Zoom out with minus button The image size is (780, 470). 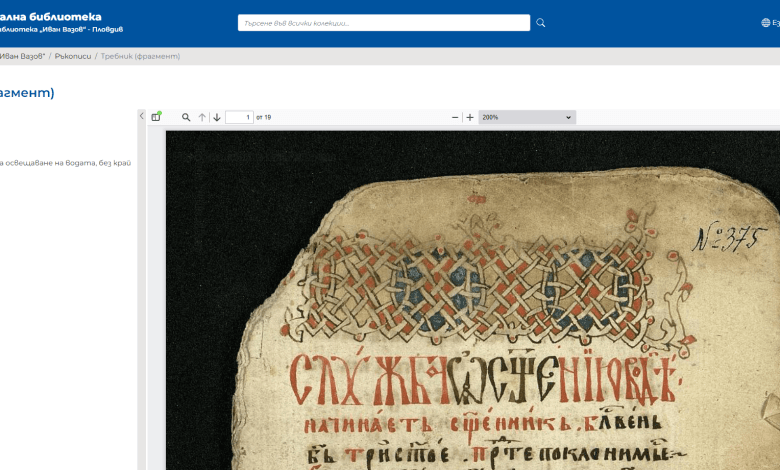click(x=455, y=117)
